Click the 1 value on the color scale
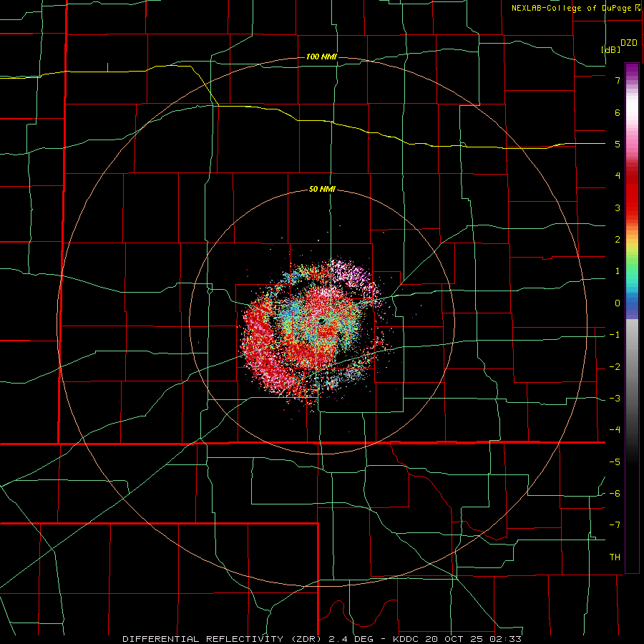Viewport: 644px width, 644px height. click(618, 271)
